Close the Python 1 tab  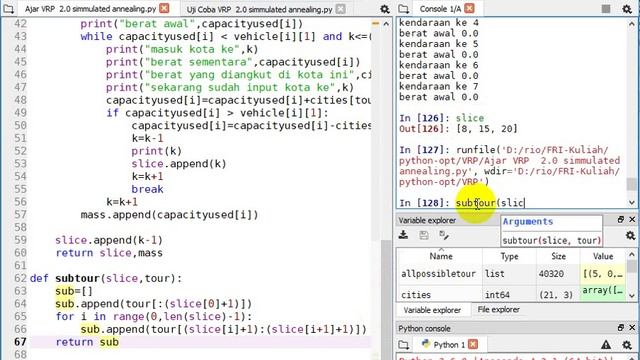473,344
